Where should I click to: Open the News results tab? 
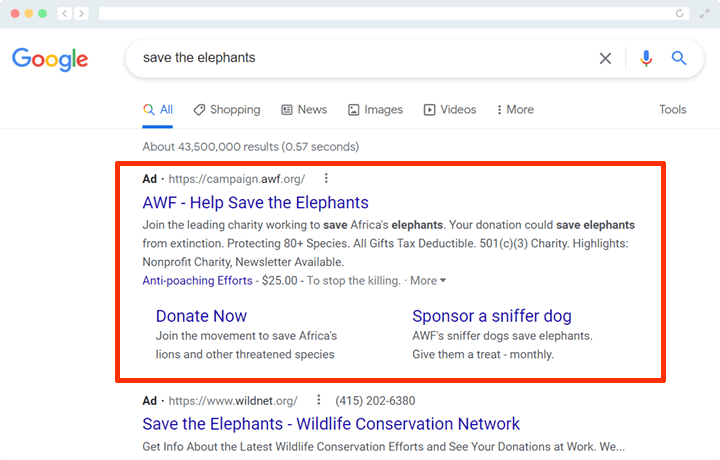tap(304, 110)
